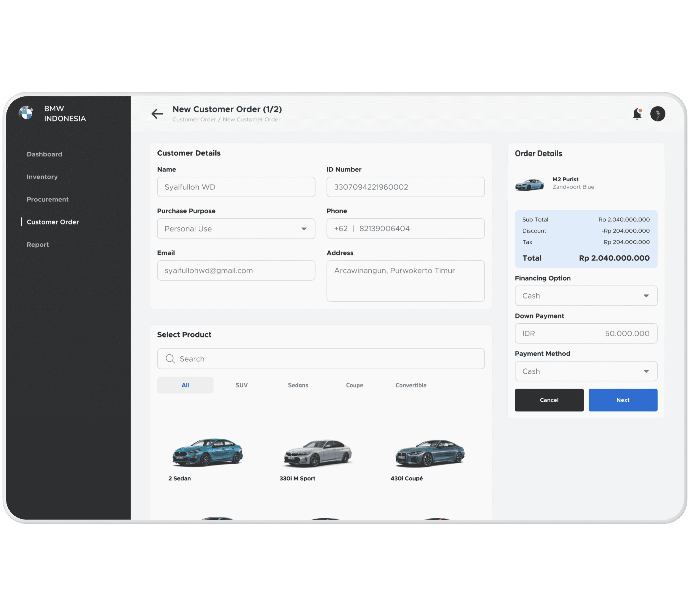This screenshot has height=616, width=690.
Task: Click the '330i M Sport' product label
Action: pos(297,478)
